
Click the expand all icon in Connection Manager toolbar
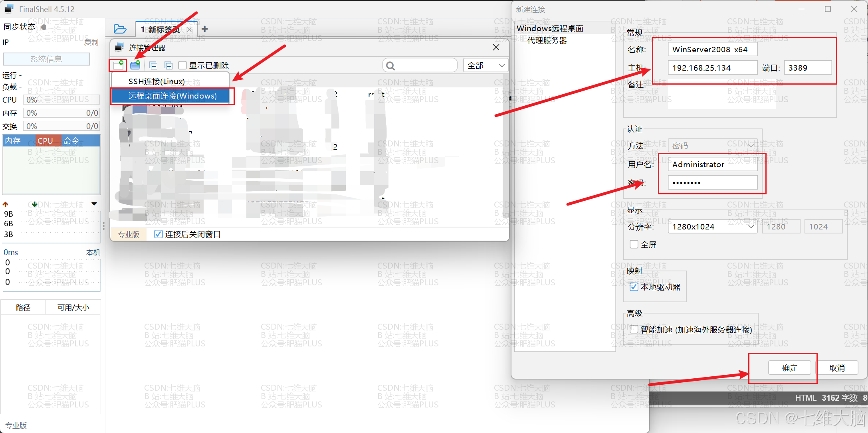click(168, 65)
